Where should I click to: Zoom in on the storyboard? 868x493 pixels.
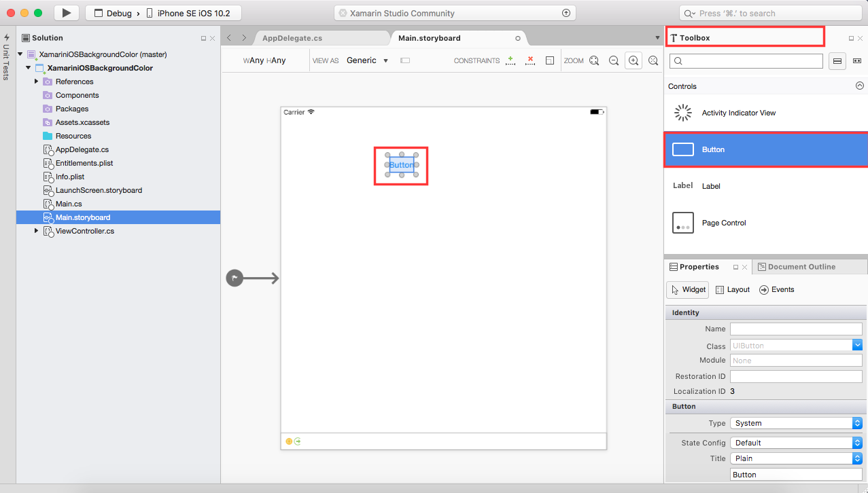(633, 60)
